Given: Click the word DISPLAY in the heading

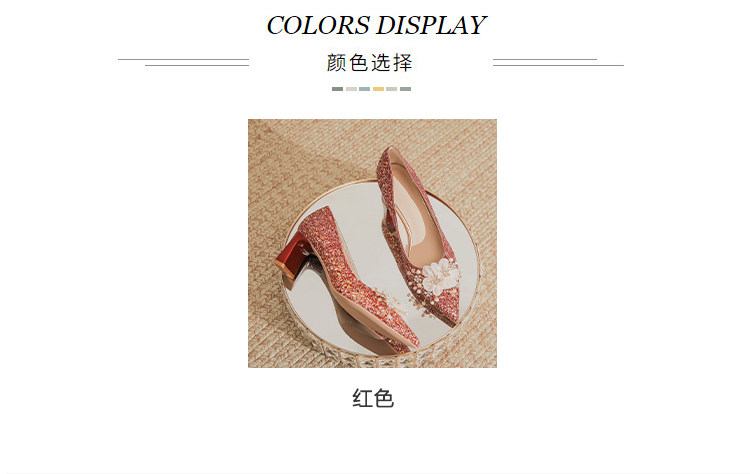Looking at the screenshot, I should [x=431, y=25].
